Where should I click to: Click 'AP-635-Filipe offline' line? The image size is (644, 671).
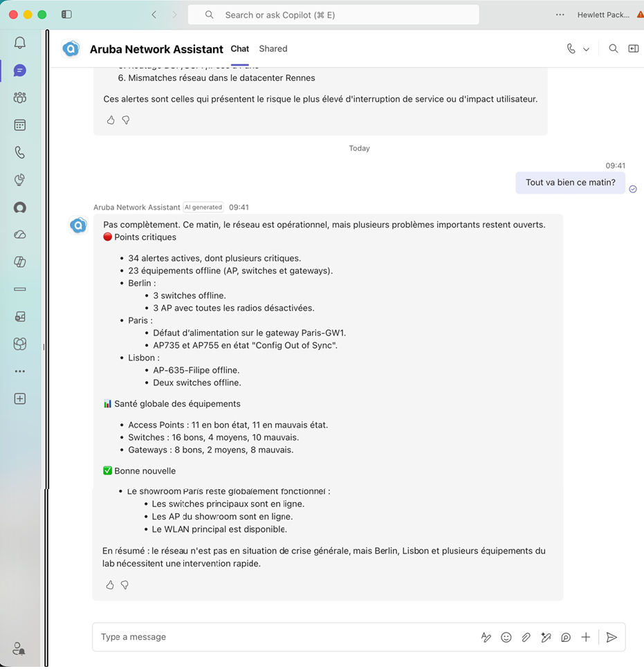coord(196,370)
